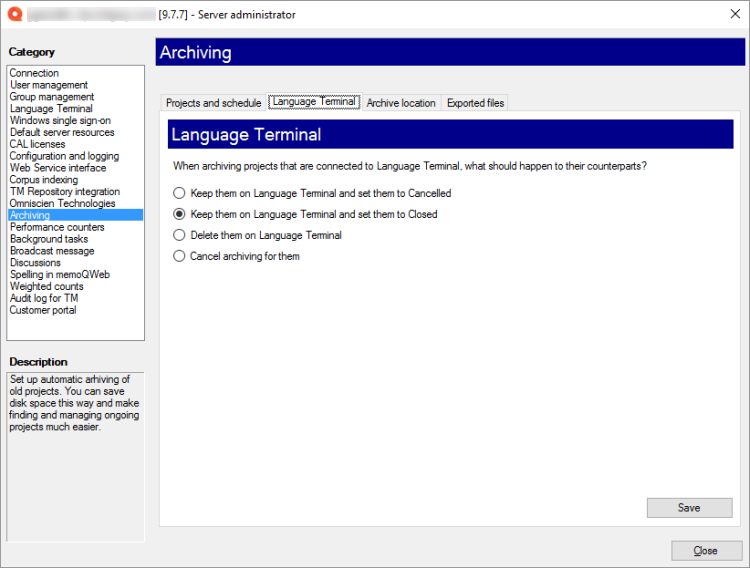Viewport: 750px width, 568px height.
Task: Save the archiving settings
Action: pos(689,508)
